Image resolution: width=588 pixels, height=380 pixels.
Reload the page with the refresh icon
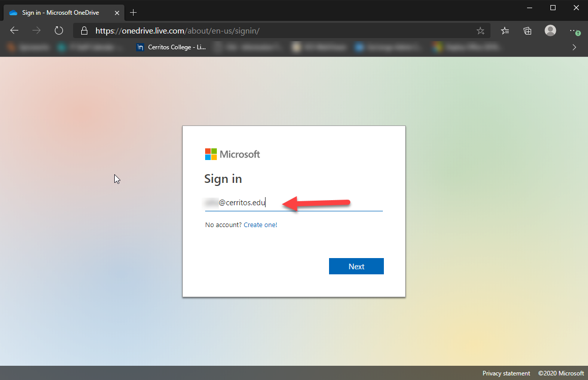click(59, 31)
